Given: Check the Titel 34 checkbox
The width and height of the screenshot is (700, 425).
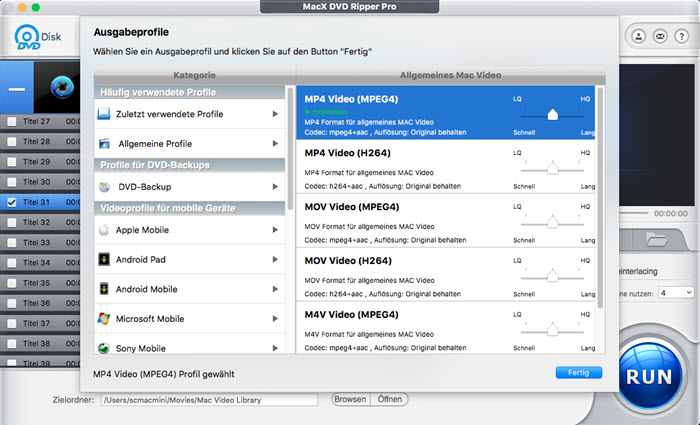Looking at the screenshot, I should pyautogui.click(x=12, y=263).
